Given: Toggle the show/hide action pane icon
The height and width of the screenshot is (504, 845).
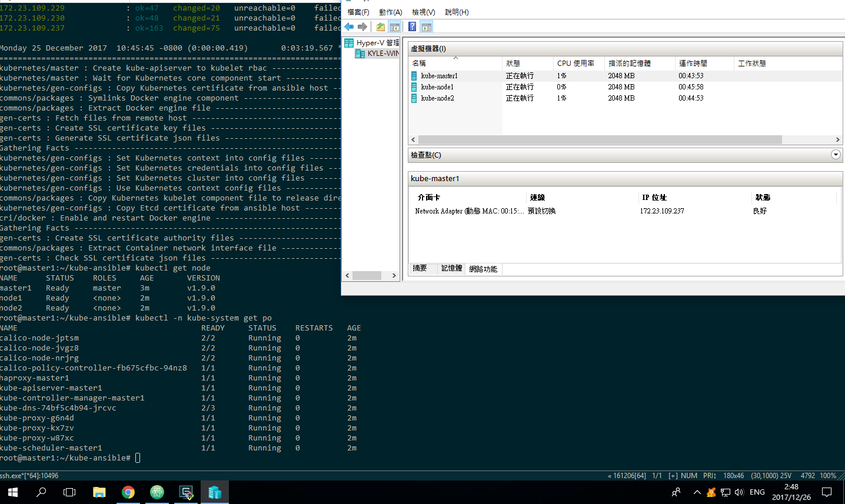Looking at the screenshot, I should click(427, 26).
